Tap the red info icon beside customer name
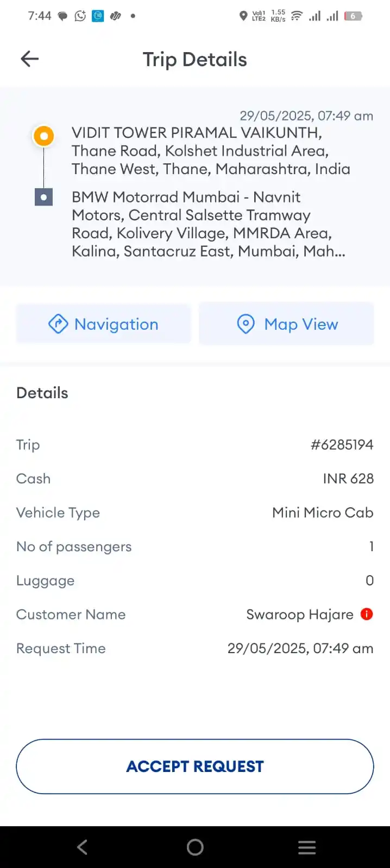390x868 pixels. (x=367, y=614)
